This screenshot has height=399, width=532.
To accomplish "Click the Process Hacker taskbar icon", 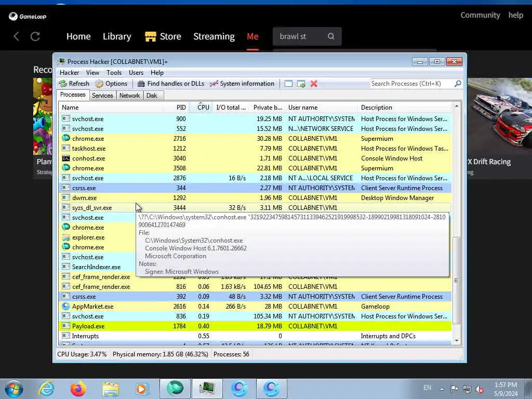I will 207,389.
